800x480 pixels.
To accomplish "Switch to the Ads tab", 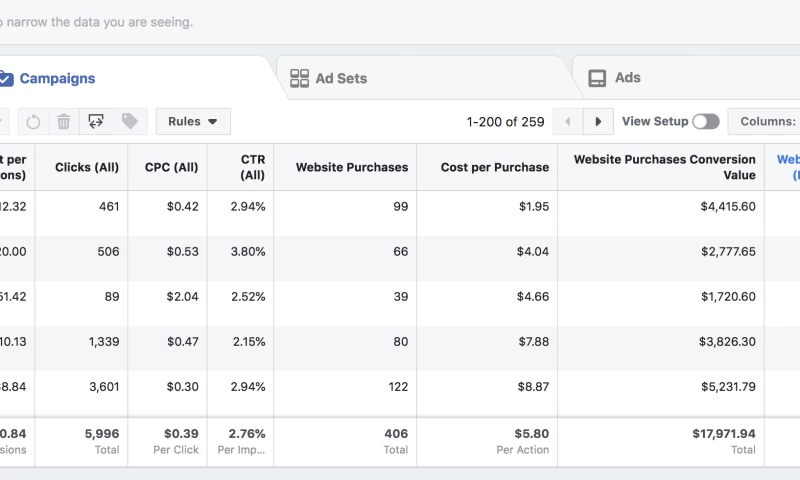I will click(x=627, y=78).
